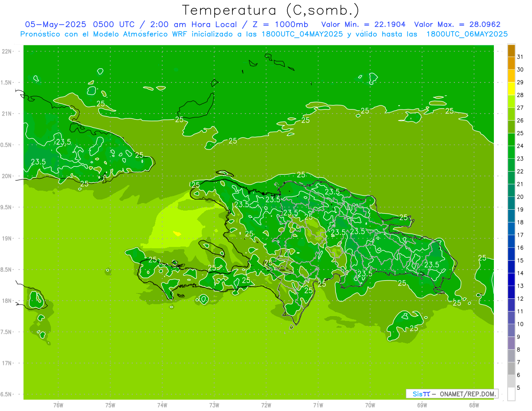Click color scale value '28'
Viewport: 532px width, 411px height.
pos(520,95)
